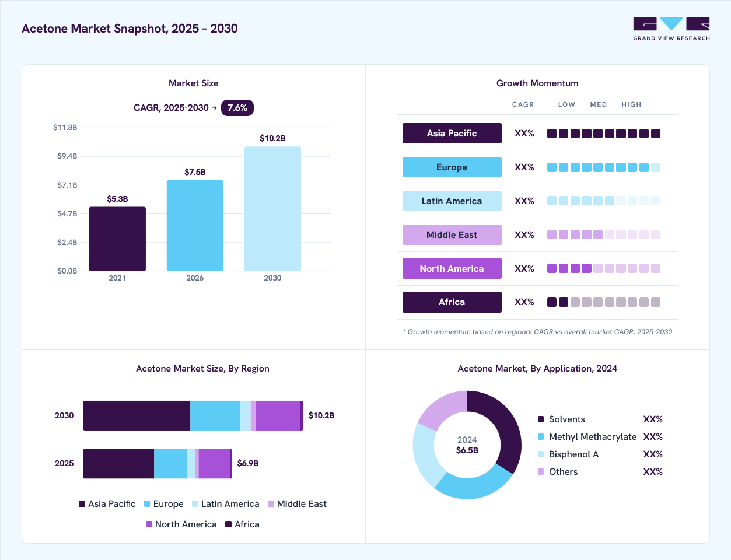The image size is (731, 560).
Task: Click the Europe momentum indicator squares
Action: 604,167
